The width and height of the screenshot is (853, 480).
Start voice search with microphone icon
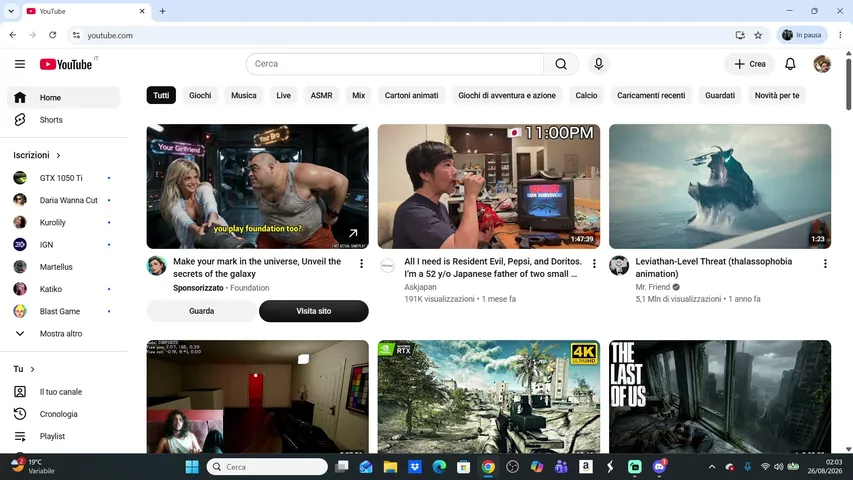598,64
